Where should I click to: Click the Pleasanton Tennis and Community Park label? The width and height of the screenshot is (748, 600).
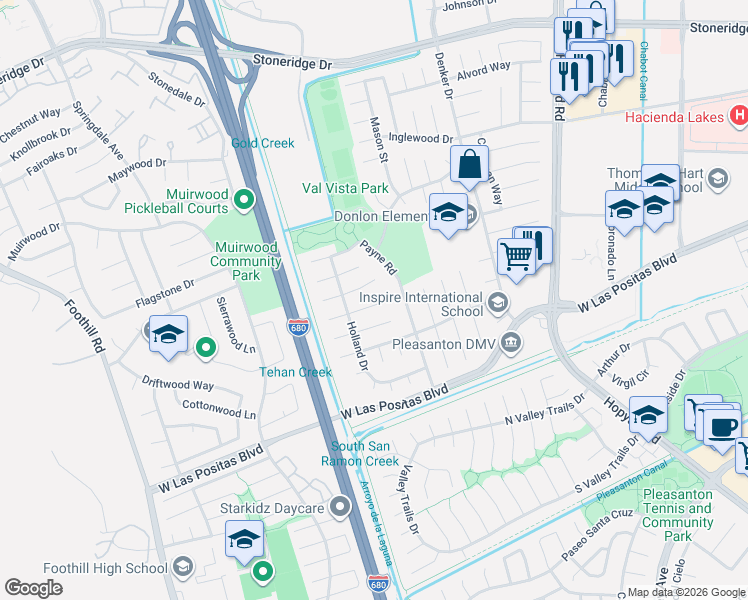[677, 515]
